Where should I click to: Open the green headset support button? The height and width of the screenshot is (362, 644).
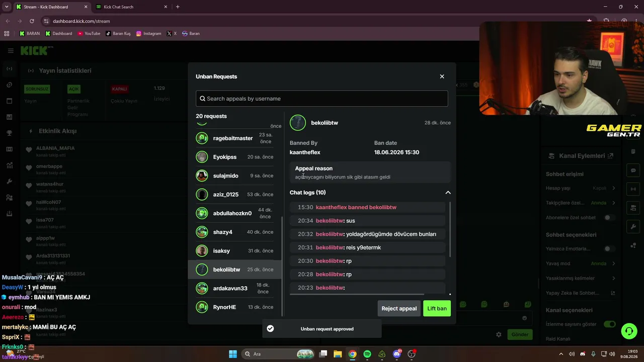(x=629, y=331)
